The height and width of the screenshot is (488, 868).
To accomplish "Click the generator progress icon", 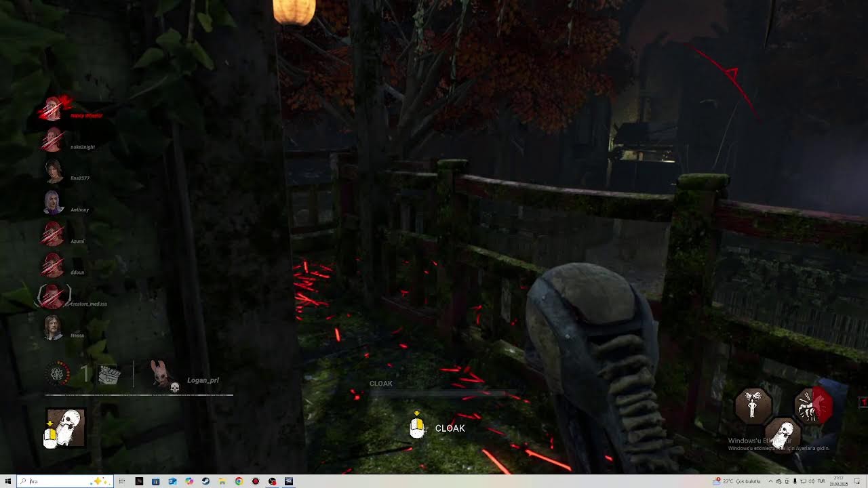I will 58,373.
